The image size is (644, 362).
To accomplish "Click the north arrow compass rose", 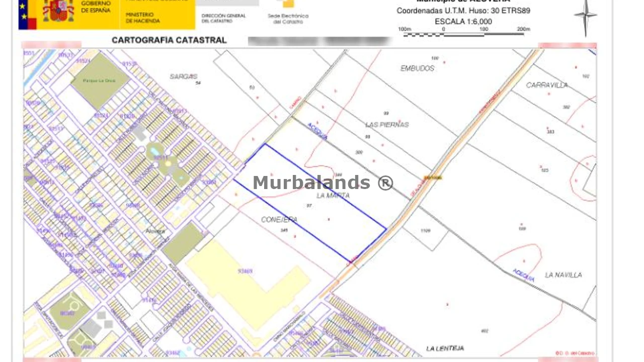I will click(x=585, y=17).
